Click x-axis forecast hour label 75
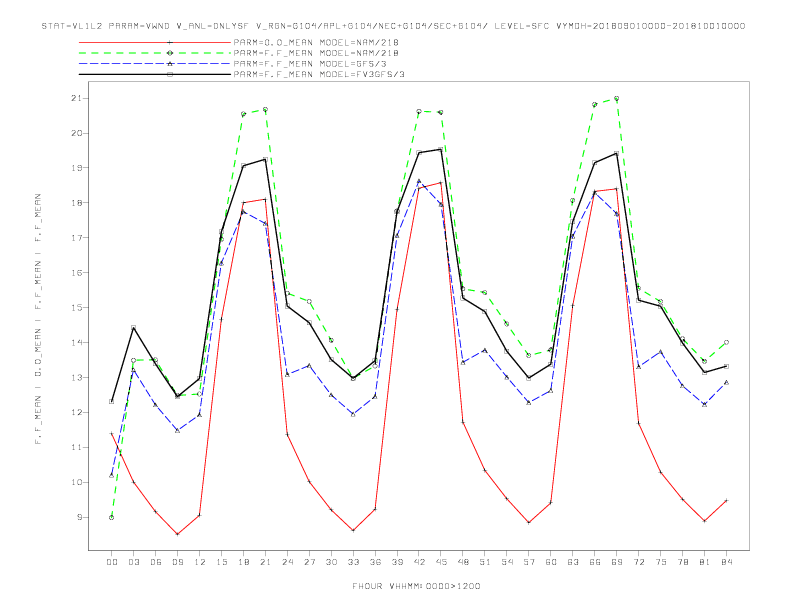The width and height of the screenshot is (792, 612). tap(661, 562)
